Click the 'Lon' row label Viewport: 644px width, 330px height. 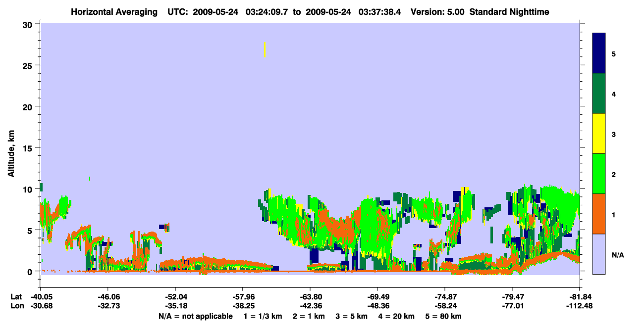pos(16,306)
